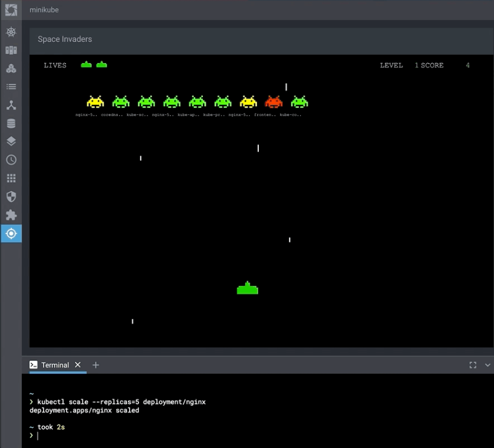Open the Workloads cubes icon
Image resolution: width=494 pixels, height=448 pixels.
click(x=11, y=68)
